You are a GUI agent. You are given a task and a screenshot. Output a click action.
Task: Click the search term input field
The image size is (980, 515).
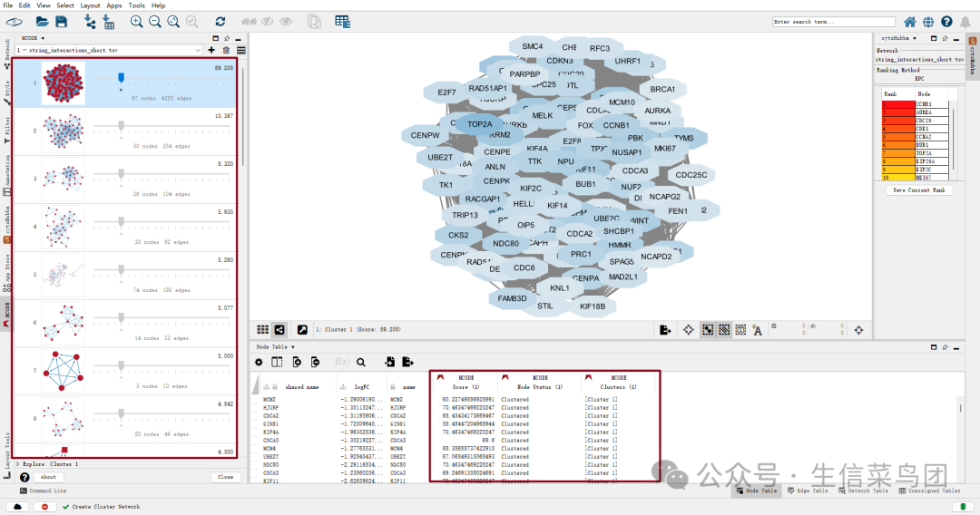click(x=834, y=22)
